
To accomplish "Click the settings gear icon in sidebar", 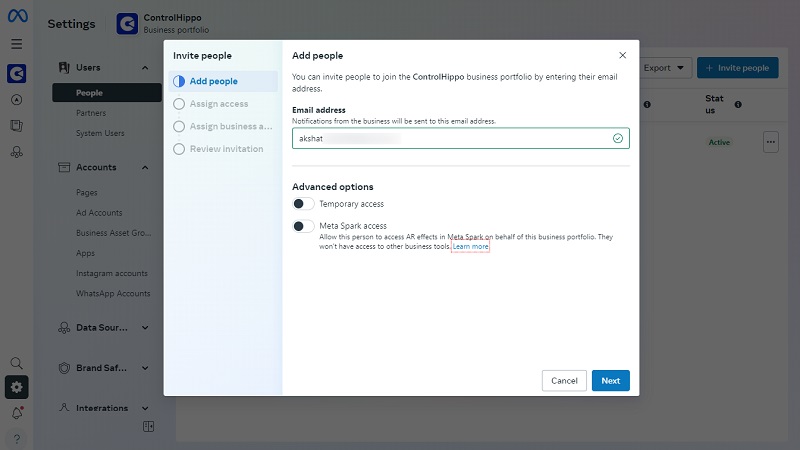I will (x=16, y=387).
